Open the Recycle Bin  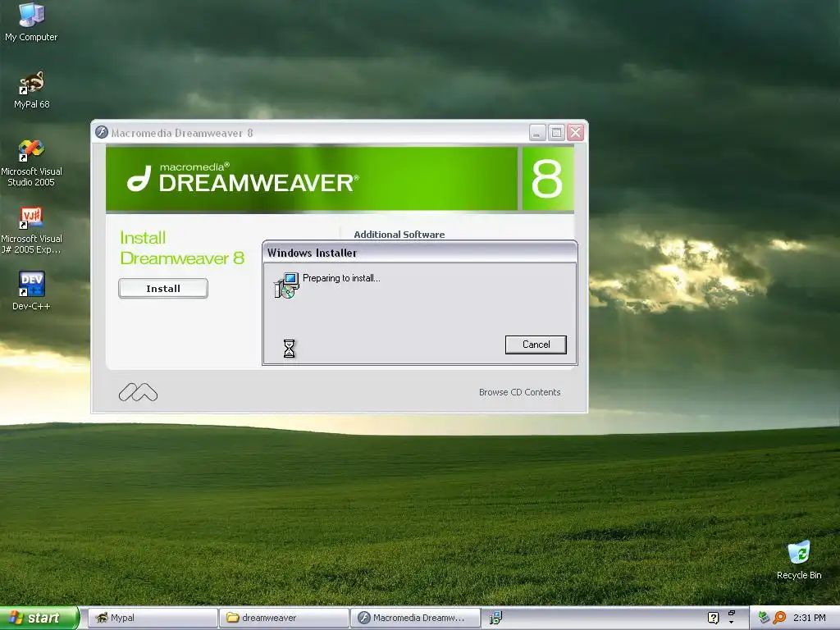(799, 559)
